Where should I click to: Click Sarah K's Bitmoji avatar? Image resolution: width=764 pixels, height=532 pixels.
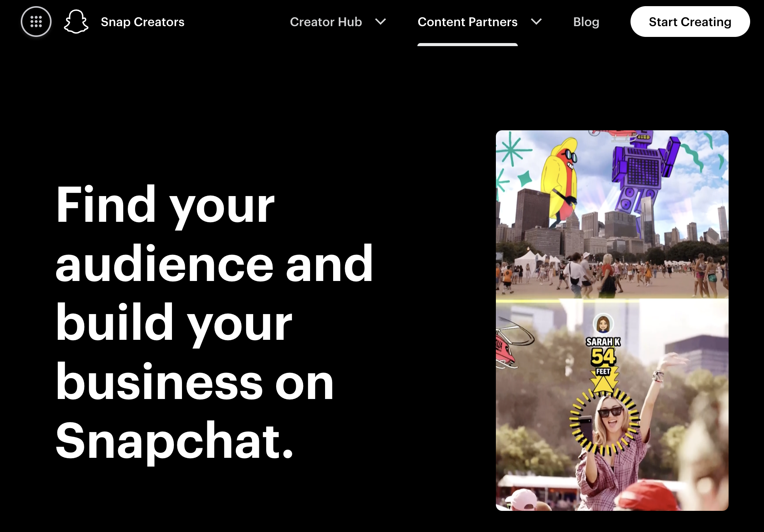click(603, 324)
